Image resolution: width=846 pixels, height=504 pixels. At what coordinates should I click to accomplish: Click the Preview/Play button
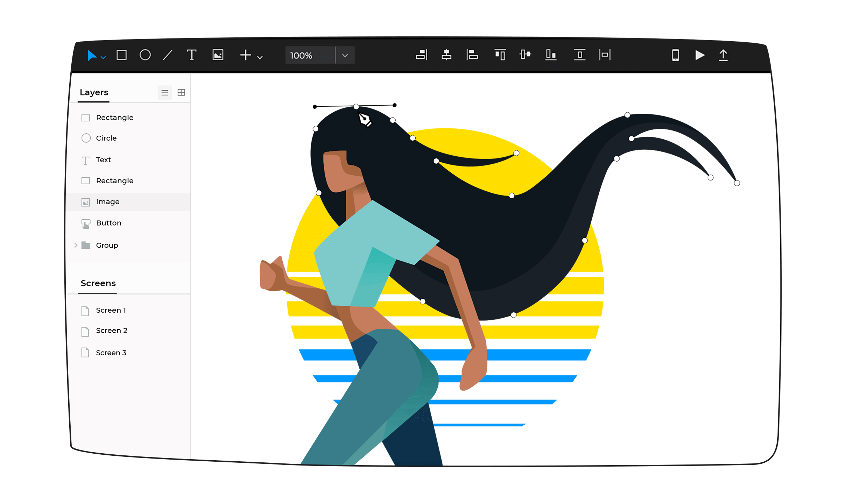coord(699,55)
